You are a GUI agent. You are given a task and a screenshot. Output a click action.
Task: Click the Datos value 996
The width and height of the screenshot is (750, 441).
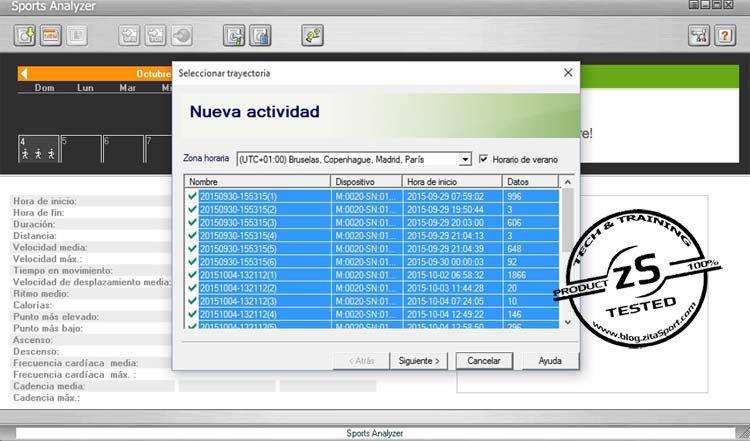point(514,197)
